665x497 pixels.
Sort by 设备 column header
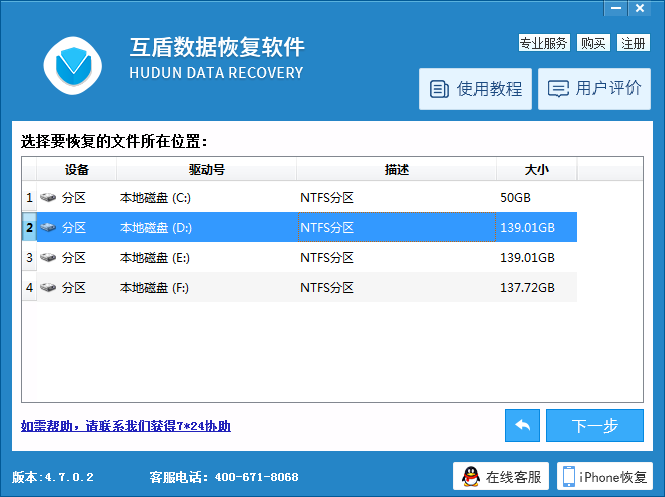[x=77, y=170]
